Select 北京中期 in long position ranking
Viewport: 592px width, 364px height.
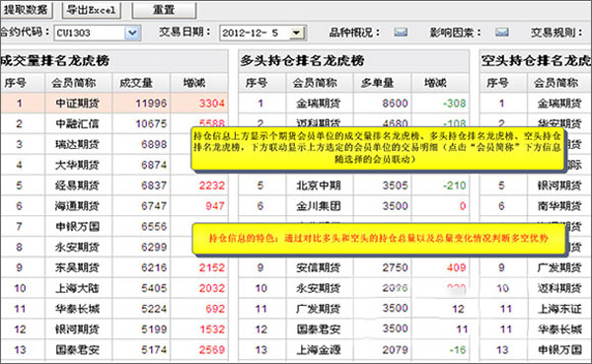click(x=319, y=185)
